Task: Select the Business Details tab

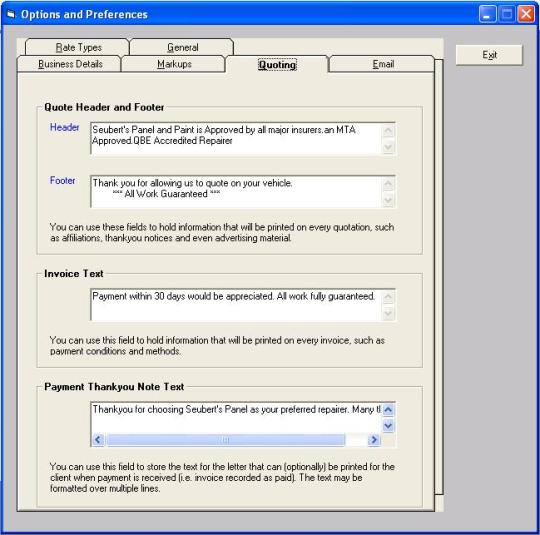Action: (70, 64)
